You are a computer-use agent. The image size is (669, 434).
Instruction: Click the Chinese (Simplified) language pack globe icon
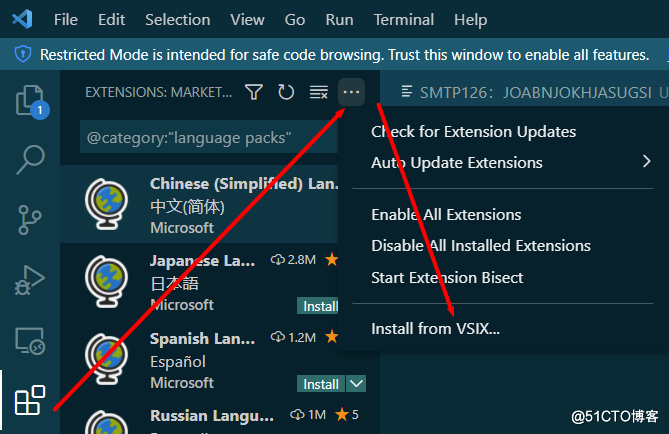107,204
